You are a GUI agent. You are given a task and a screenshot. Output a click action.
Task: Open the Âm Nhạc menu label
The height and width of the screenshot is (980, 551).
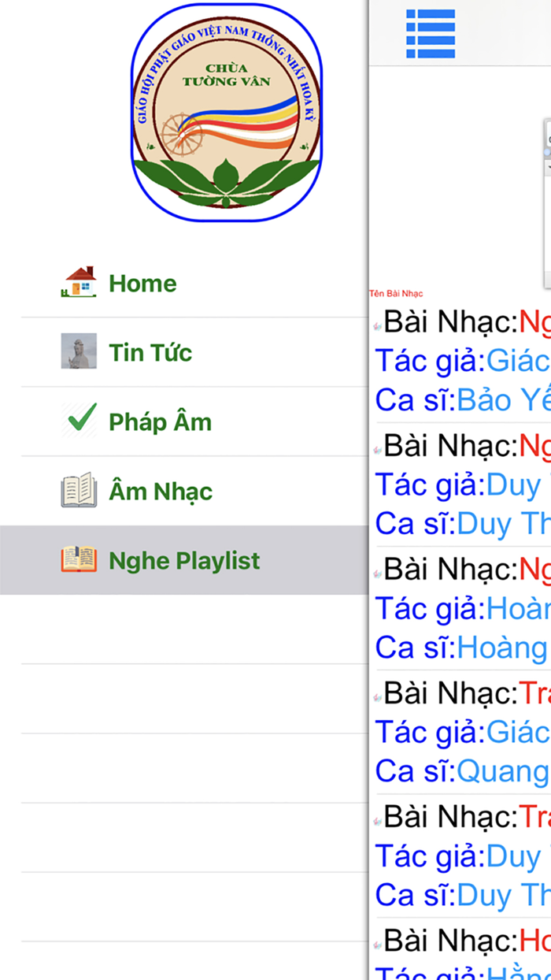(161, 492)
